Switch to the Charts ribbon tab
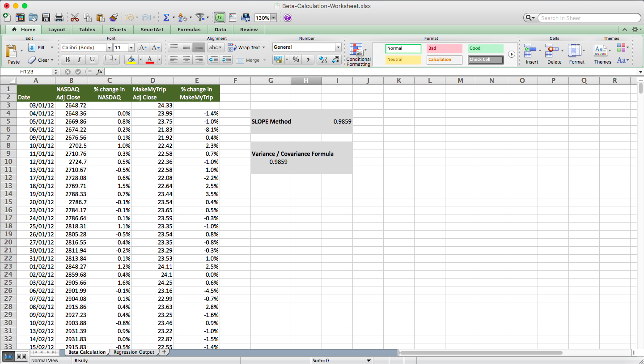 click(118, 30)
